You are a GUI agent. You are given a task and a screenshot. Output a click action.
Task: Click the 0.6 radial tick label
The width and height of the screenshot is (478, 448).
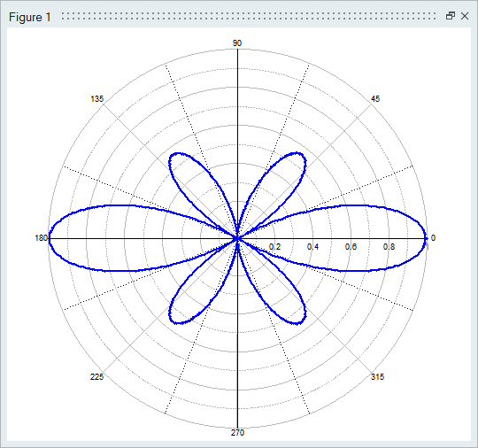351,247
